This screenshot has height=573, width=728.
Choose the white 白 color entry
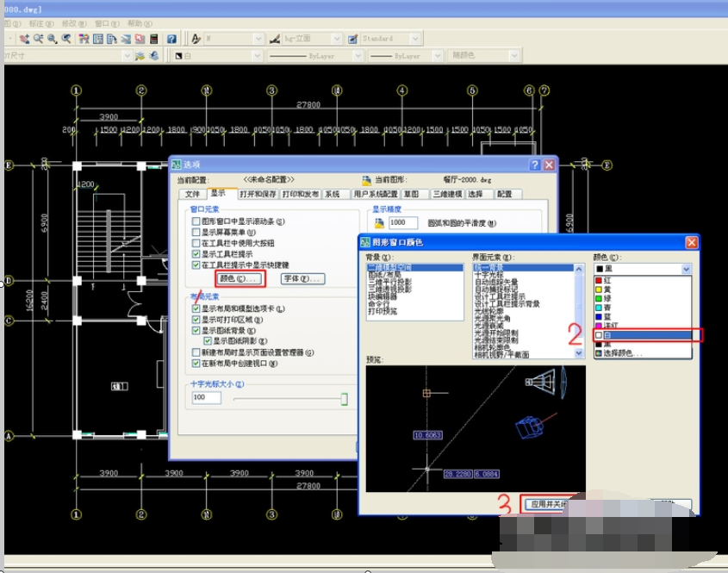(x=643, y=335)
